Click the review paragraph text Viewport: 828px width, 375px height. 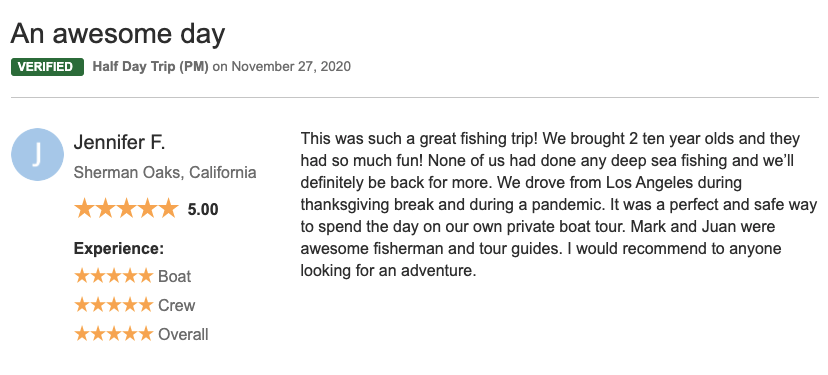click(x=559, y=205)
